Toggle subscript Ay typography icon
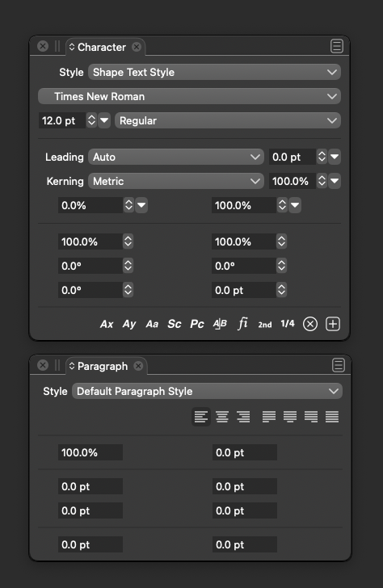383x588 pixels. coord(129,324)
